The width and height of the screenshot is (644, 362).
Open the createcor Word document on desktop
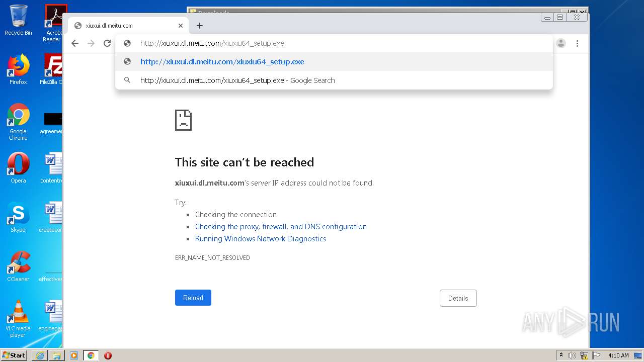pos(51,217)
